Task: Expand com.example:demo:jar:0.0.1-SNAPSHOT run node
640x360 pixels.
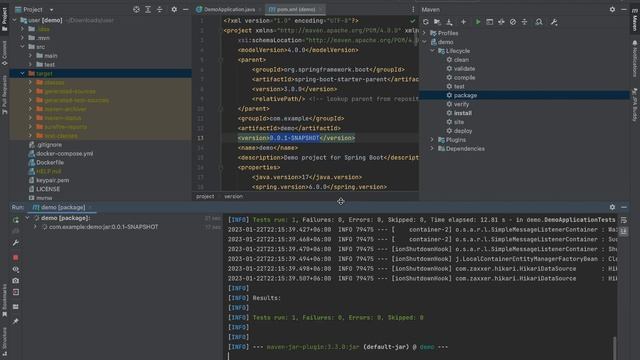Action: 35,227
